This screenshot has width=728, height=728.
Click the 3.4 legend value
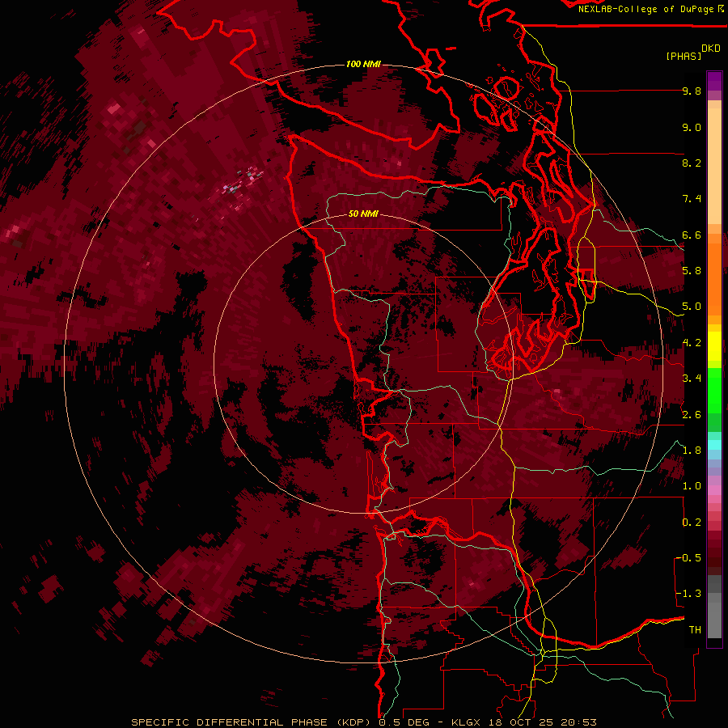click(x=692, y=379)
